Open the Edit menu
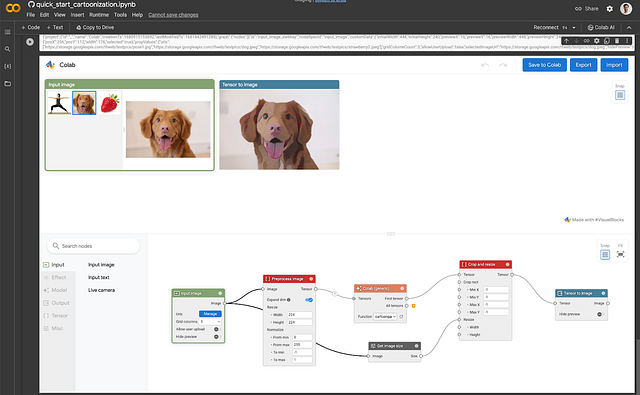640x395 pixels. [x=44, y=15]
